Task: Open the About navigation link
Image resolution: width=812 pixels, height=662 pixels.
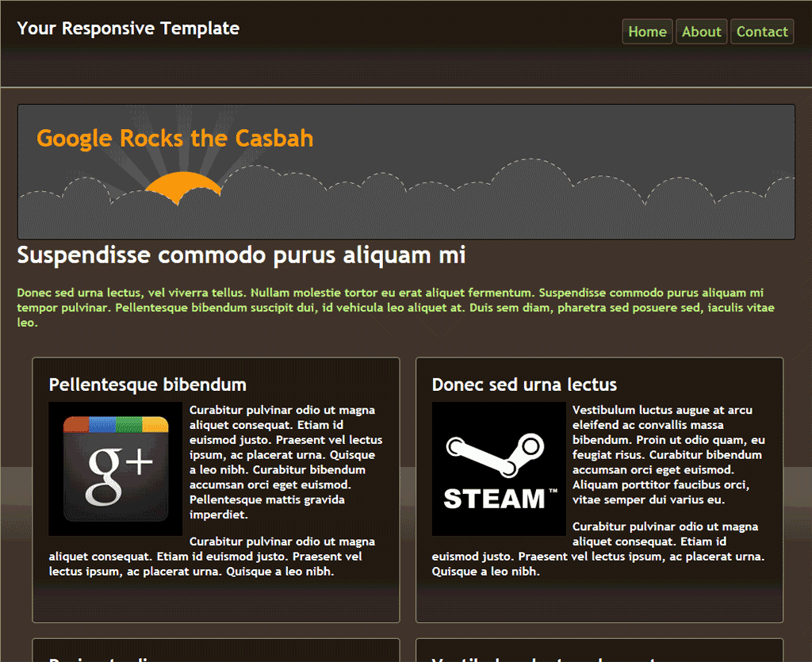Action: 701,32
